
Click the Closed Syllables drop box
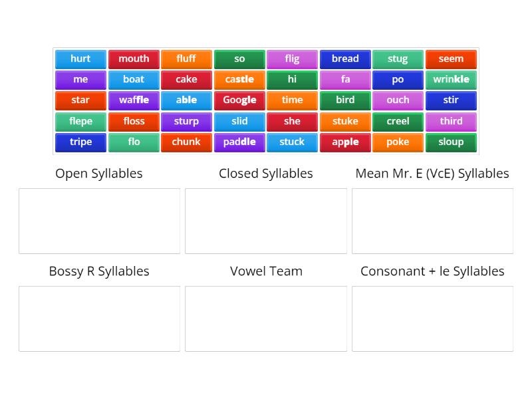[x=266, y=221]
